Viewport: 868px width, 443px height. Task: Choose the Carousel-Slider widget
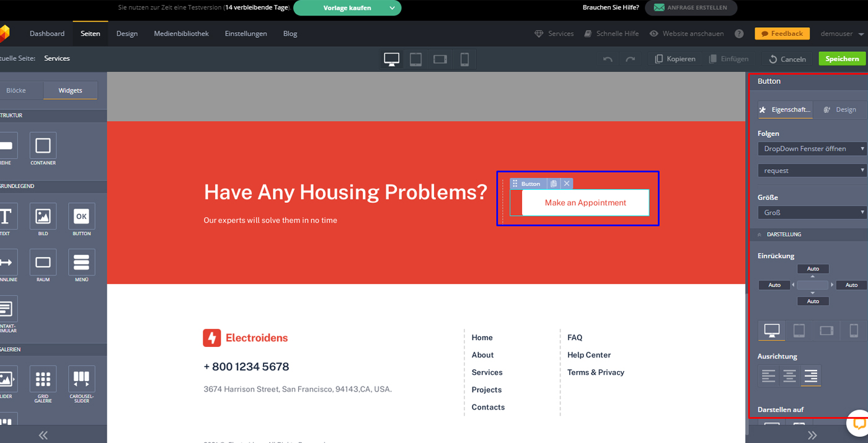click(x=81, y=379)
